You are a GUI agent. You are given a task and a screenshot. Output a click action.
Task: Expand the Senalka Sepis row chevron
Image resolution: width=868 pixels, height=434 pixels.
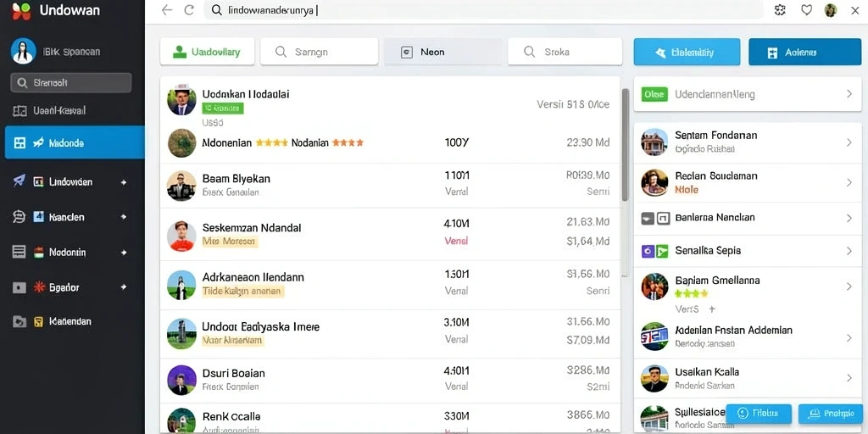pyautogui.click(x=849, y=251)
